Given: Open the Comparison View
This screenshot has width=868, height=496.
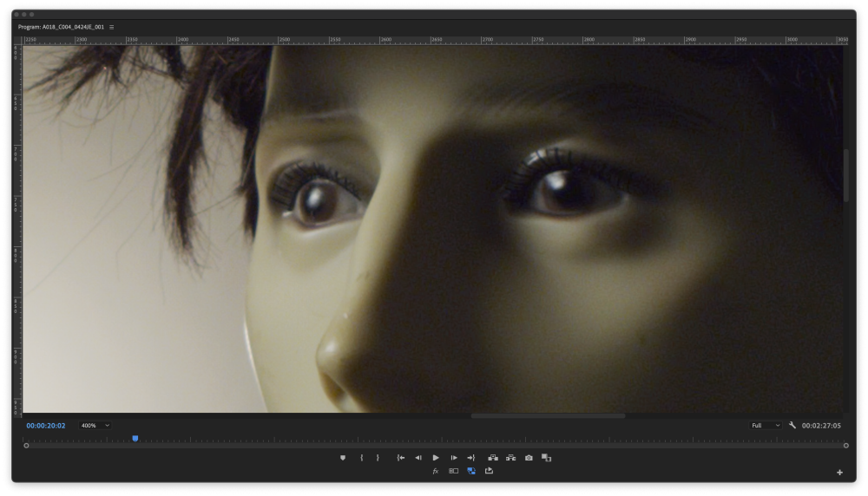Looking at the screenshot, I should (x=546, y=458).
